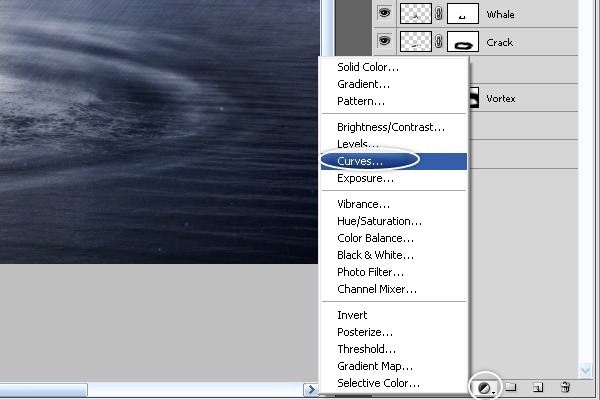This screenshot has width=600, height=400.
Task: Choose Solid Color fill layer
Action: coord(394,67)
